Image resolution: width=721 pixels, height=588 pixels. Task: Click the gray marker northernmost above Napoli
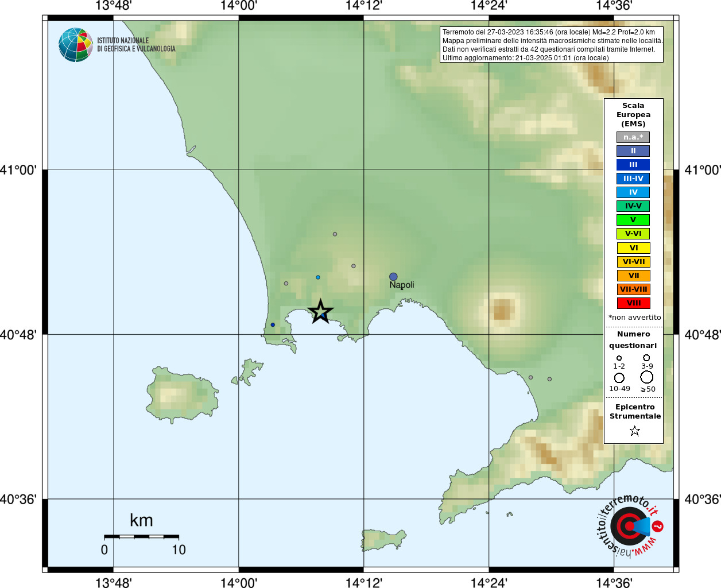coord(335,234)
